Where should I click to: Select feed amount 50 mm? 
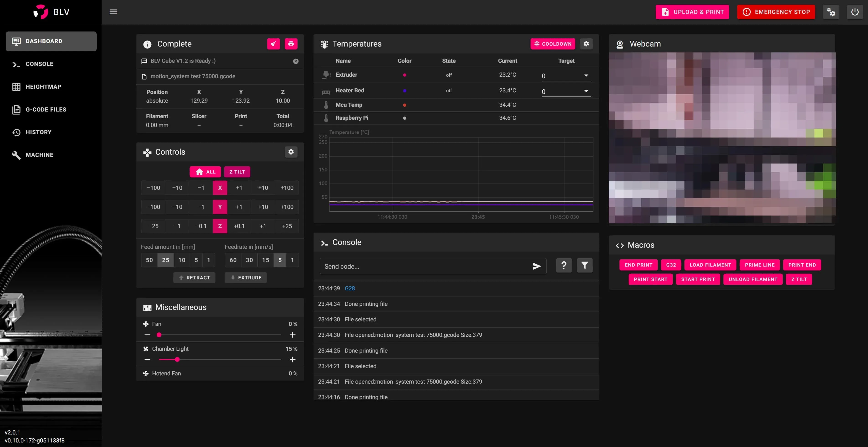(149, 260)
